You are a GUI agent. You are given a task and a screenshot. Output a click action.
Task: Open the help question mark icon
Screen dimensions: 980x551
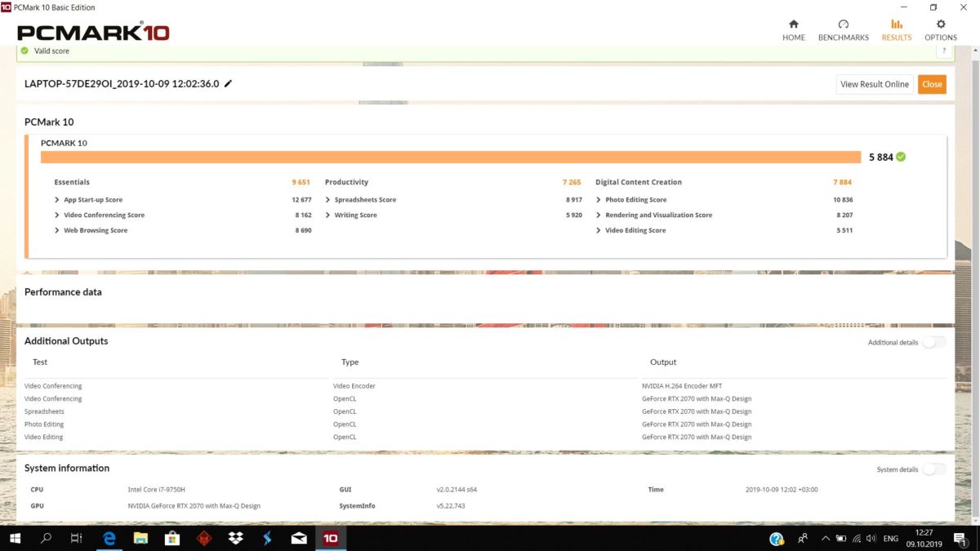click(944, 51)
